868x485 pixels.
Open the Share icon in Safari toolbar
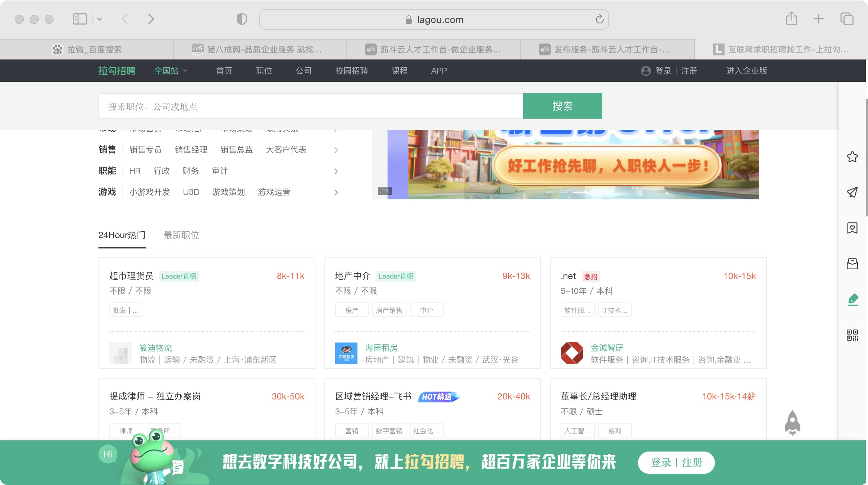(791, 19)
